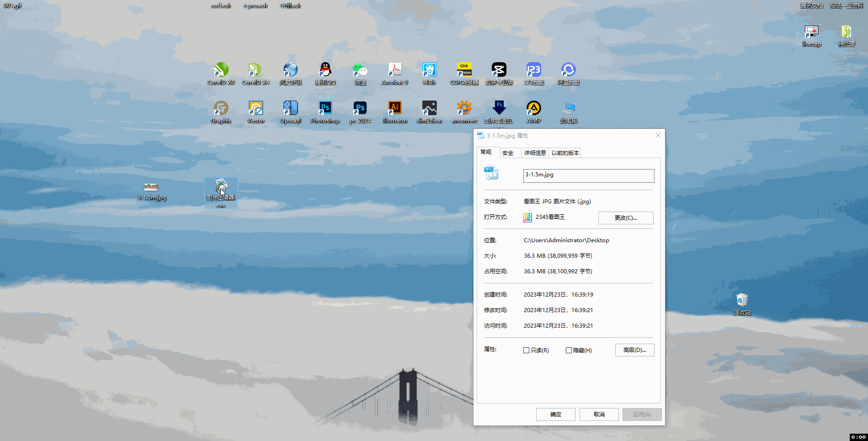Select the t-pro.cdr desktop file label

(x=256, y=5)
